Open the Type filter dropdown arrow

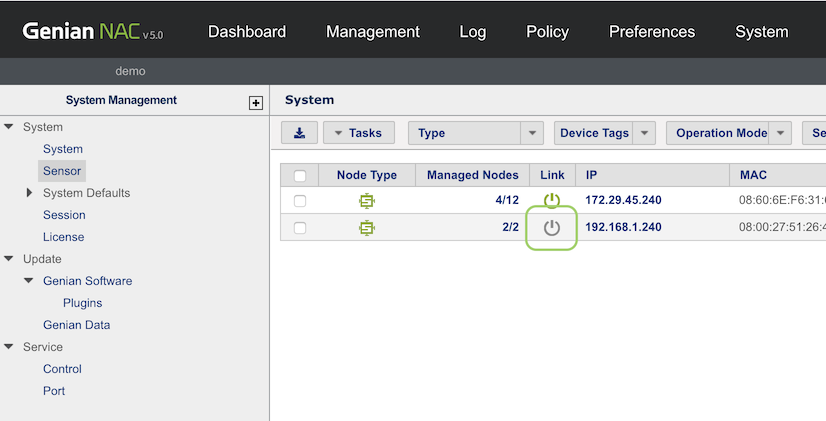(533, 133)
